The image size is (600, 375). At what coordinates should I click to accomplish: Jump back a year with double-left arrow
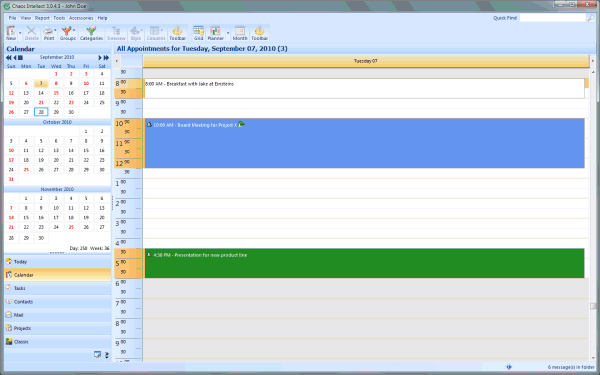click(8, 58)
